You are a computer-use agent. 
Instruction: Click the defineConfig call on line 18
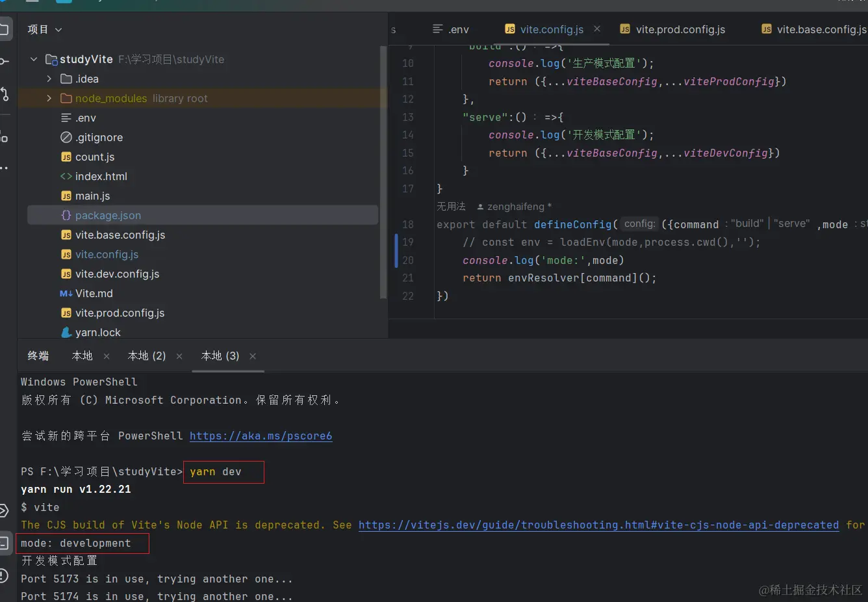[572, 224]
